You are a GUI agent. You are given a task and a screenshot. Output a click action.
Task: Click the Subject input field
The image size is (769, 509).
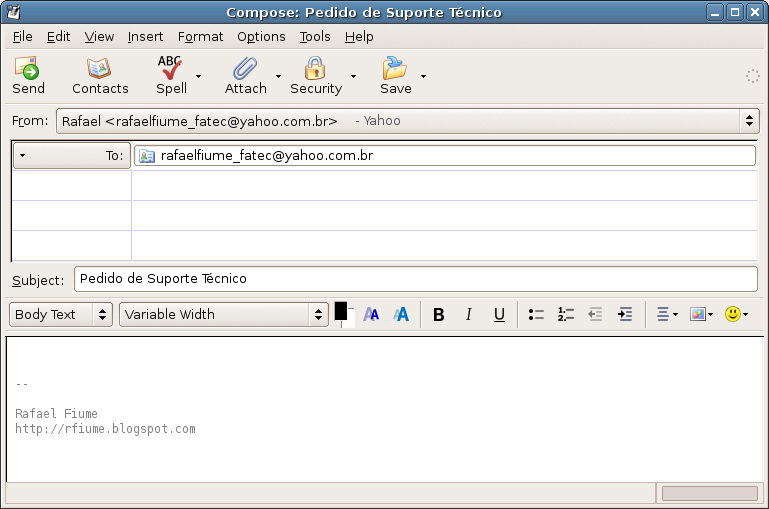(x=416, y=279)
